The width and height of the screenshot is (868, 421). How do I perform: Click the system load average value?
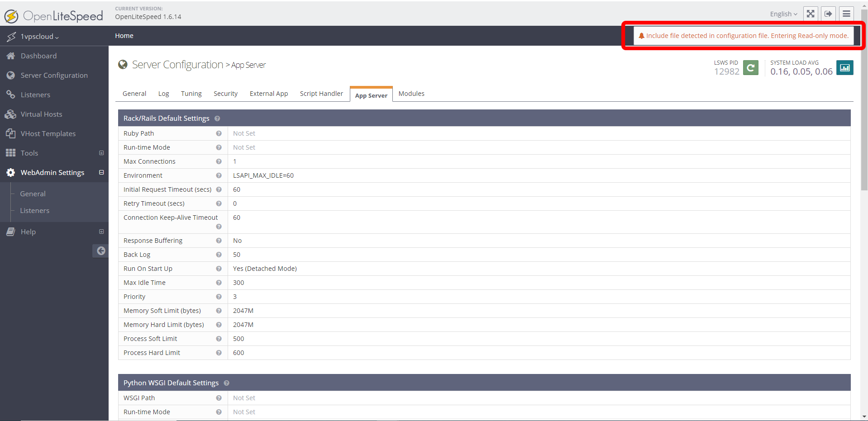click(x=801, y=71)
